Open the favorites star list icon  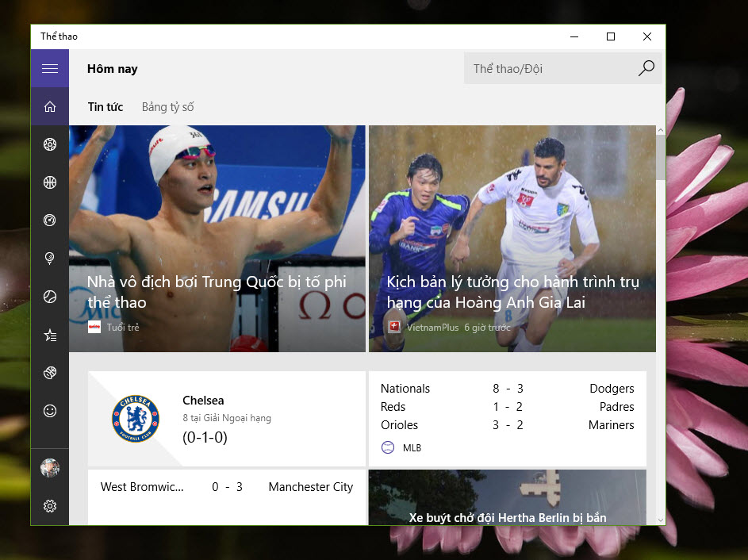[x=50, y=335]
